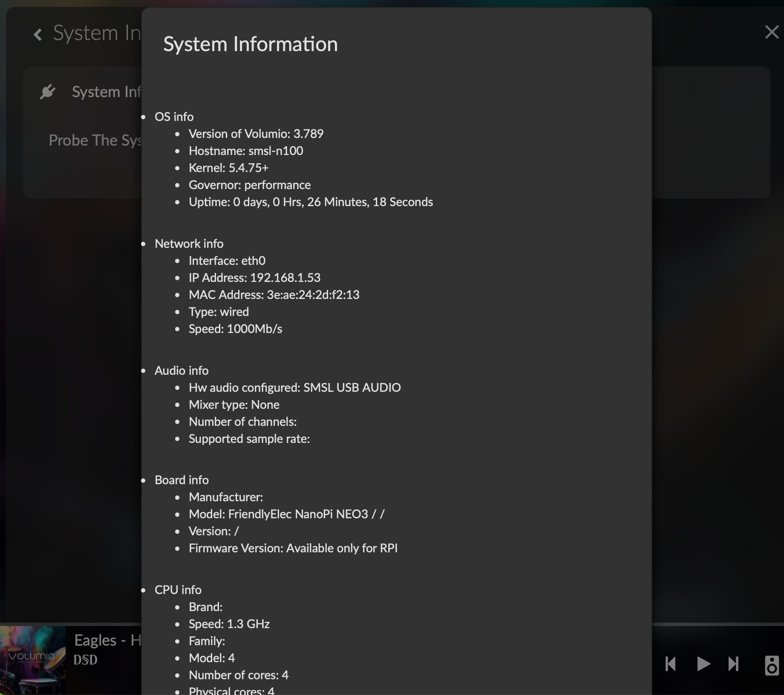Image resolution: width=784 pixels, height=695 pixels.
Task: Click the CPU info section label
Action: pos(178,590)
